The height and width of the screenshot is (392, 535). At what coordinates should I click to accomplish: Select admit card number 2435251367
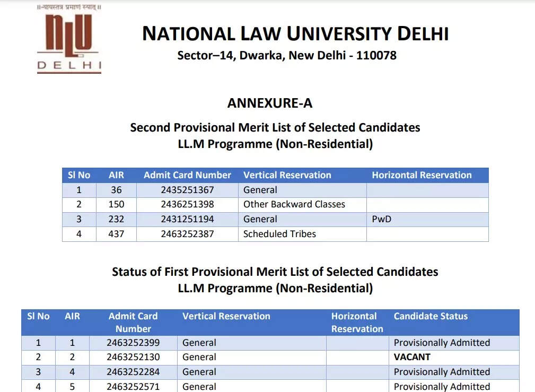pos(187,190)
